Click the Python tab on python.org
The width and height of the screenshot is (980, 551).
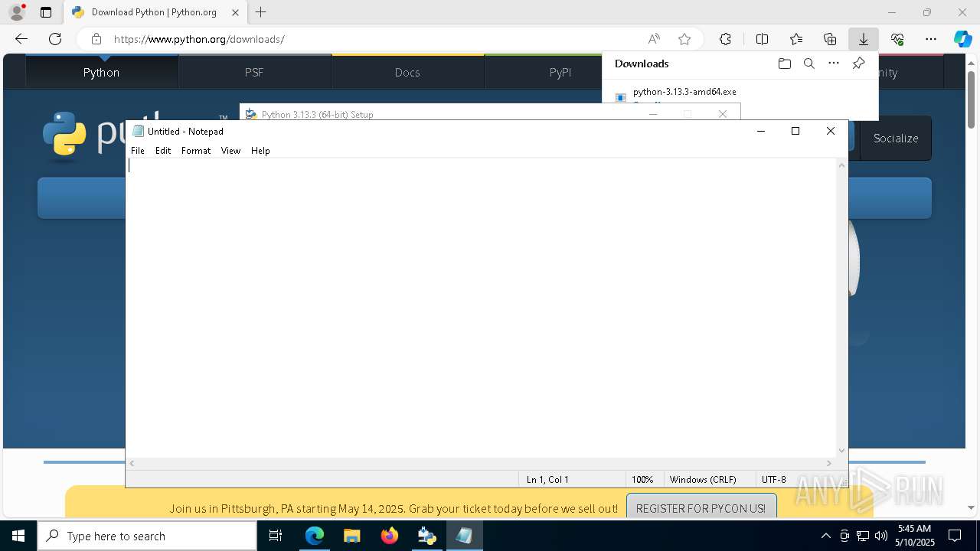click(x=102, y=73)
